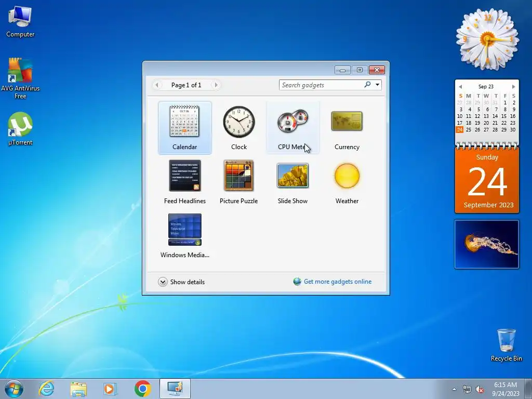Click Show desktop button at taskbar edge
532x399 pixels.
coord(528,389)
